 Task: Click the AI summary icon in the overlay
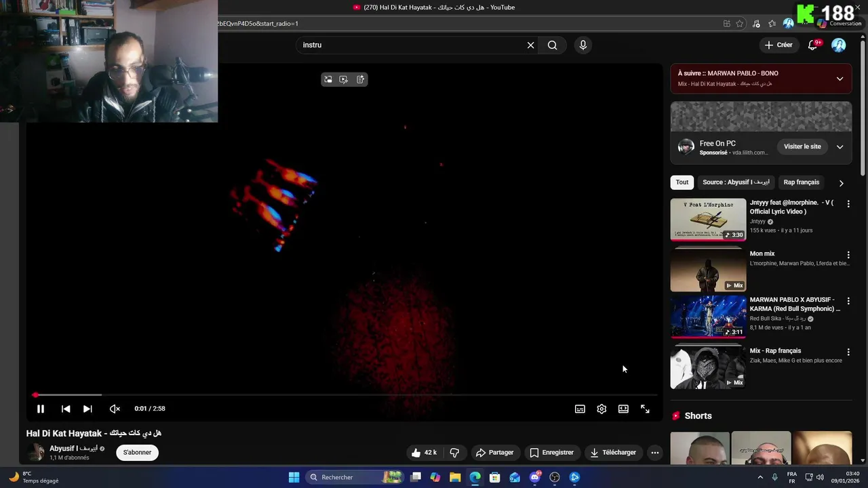[360, 79]
